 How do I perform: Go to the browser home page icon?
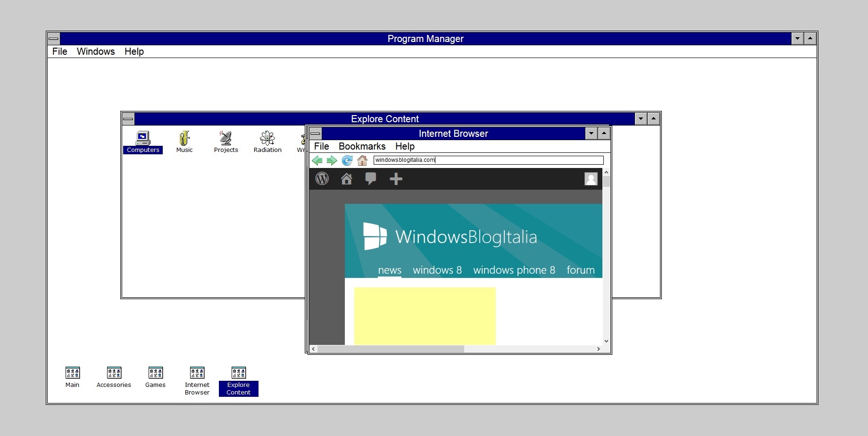(362, 160)
